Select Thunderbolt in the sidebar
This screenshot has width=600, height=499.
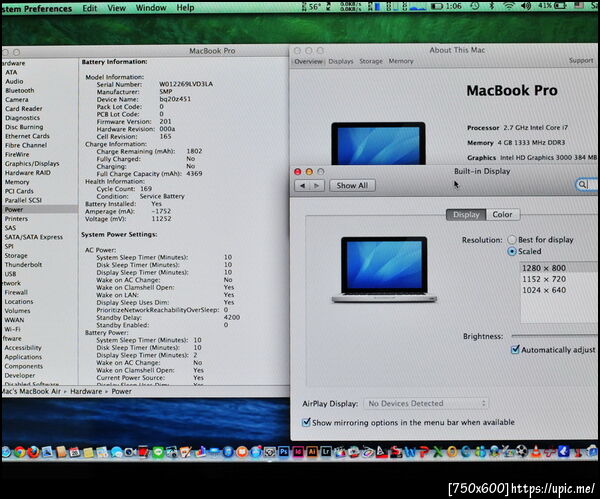(23, 264)
